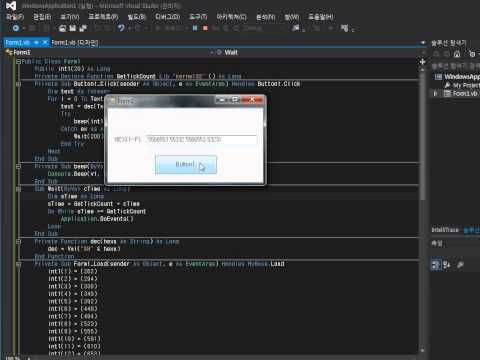Viewport: 480px width, 360px height.
Task: Click the "int1(10)" assignment line
Action: (x=74, y=339)
